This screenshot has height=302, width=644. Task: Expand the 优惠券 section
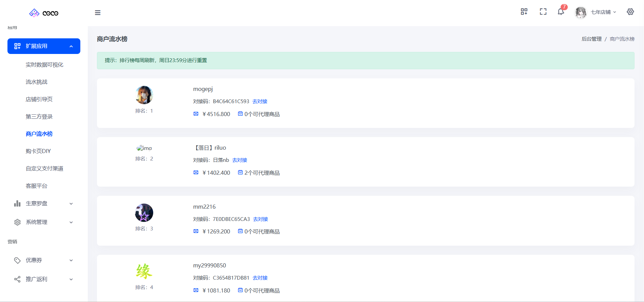tap(44, 260)
